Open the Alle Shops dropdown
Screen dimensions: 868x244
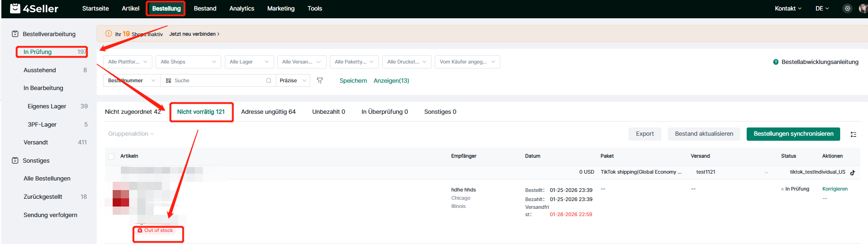(188, 62)
